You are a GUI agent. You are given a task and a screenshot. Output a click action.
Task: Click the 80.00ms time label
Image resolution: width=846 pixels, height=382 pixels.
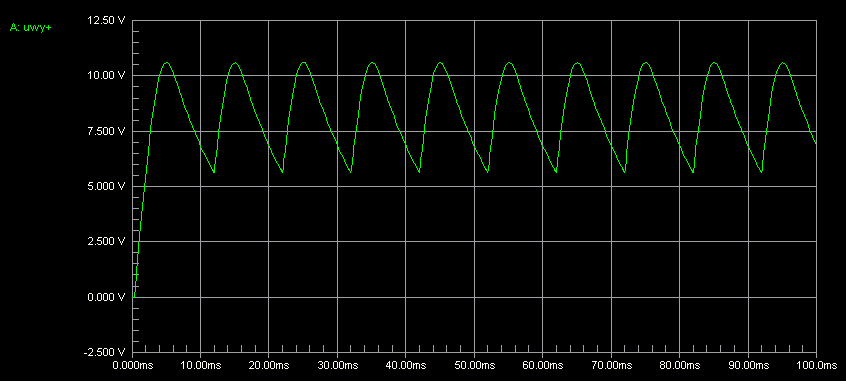pos(679,366)
